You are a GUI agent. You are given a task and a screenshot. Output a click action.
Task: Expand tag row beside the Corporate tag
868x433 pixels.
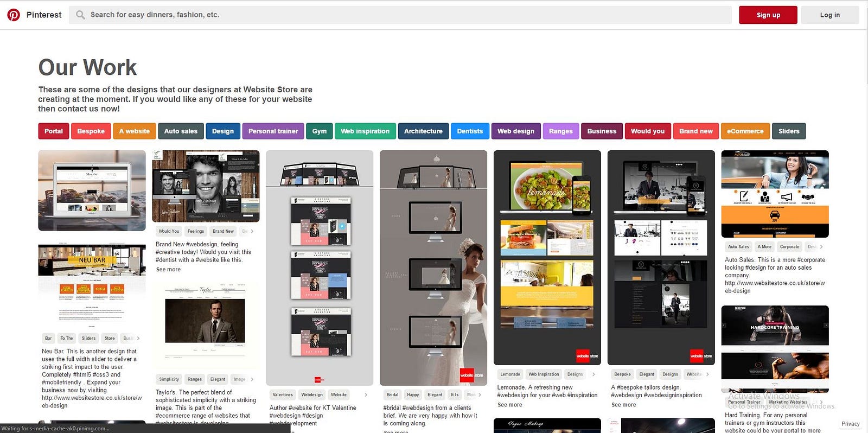821,246
